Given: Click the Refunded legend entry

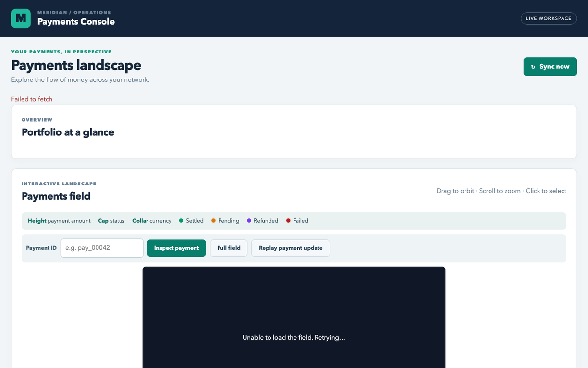Looking at the screenshot, I should [263, 221].
